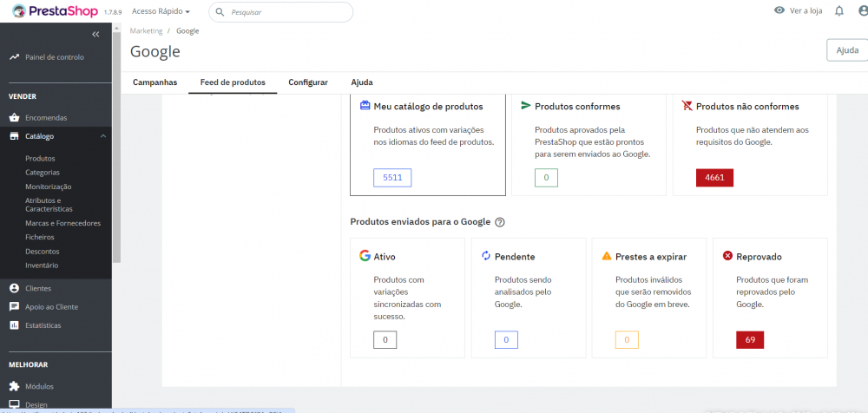Viewport: 868px width, 413px height.
Task: Collapse the sidebar with double-chevron icon
Action: [x=95, y=35]
